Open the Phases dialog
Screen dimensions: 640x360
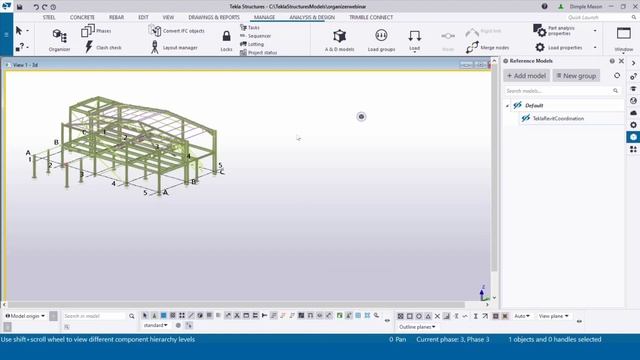click(x=96, y=31)
